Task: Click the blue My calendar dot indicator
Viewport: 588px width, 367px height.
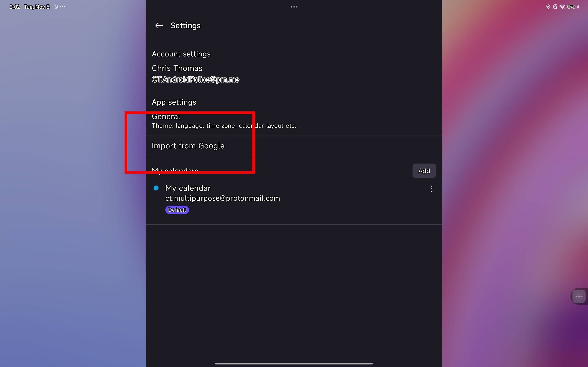Action: pos(156,188)
